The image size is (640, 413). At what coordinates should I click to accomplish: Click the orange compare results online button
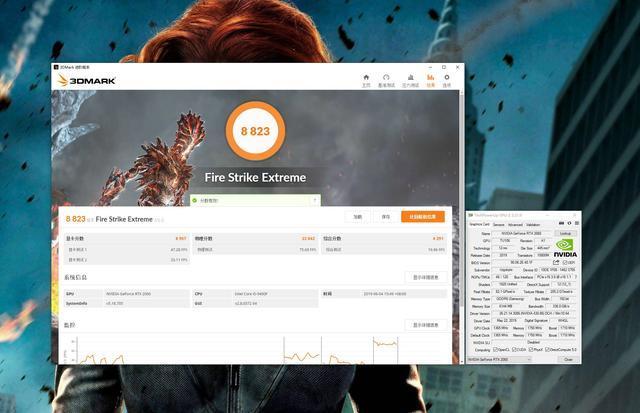(423, 217)
